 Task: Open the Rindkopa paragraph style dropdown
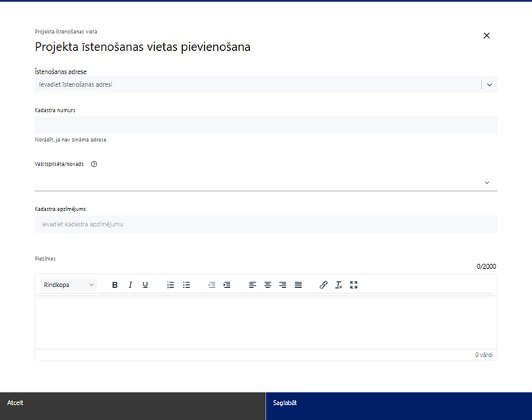(68, 285)
